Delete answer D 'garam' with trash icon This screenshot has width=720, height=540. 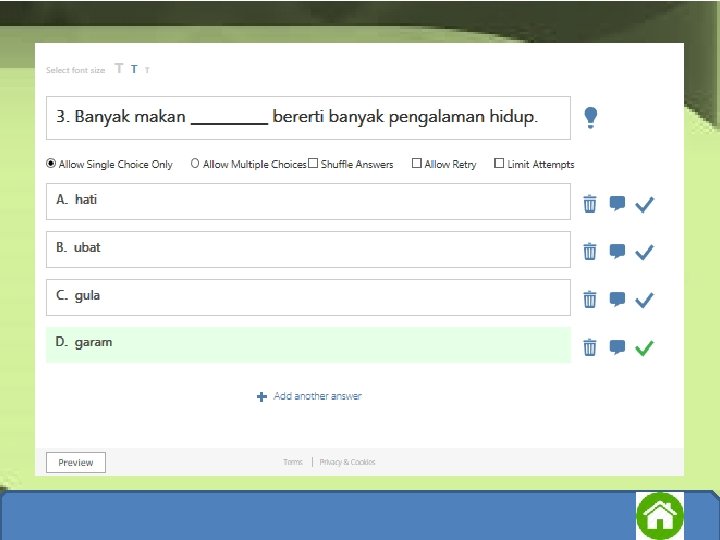click(x=590, y=347)
